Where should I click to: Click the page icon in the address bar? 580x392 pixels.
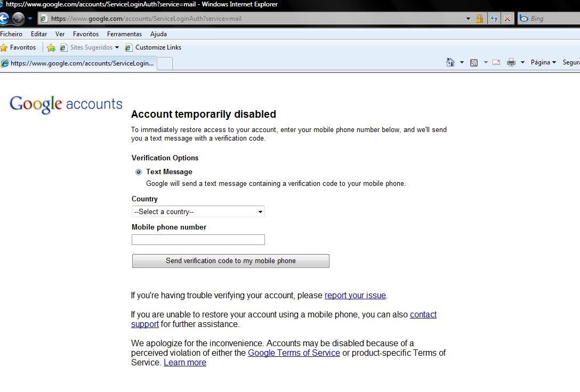click(x=43, y=19)
